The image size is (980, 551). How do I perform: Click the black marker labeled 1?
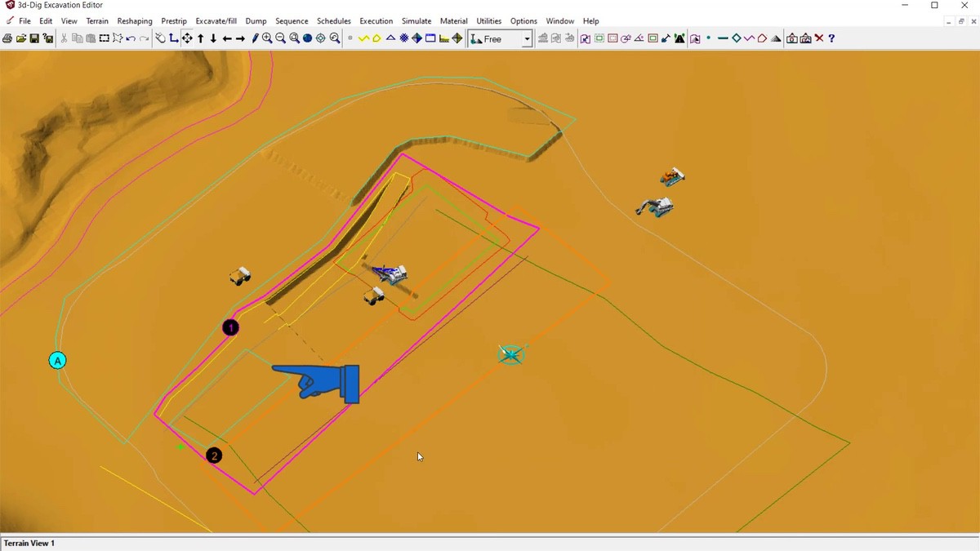(x=231, y=327)
